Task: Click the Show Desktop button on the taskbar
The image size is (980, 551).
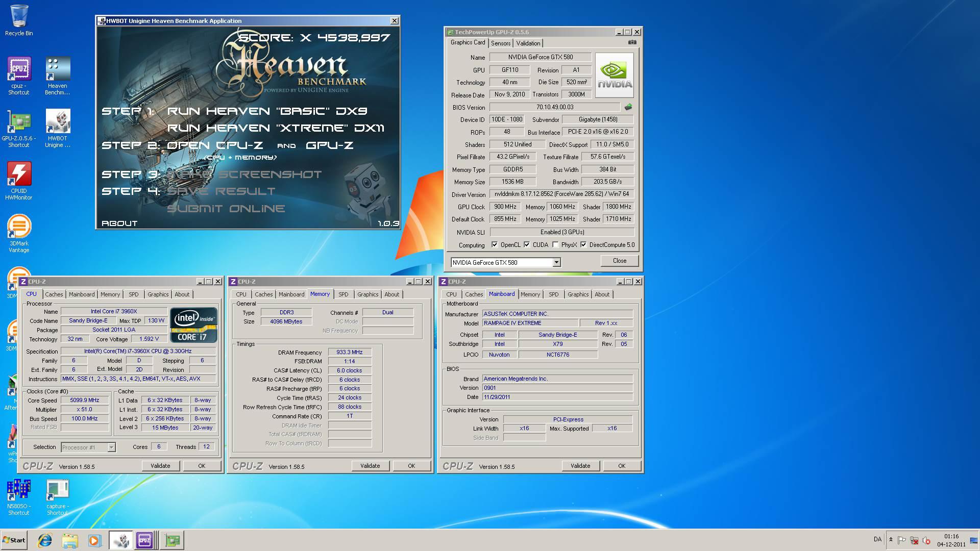Action: 974,540
